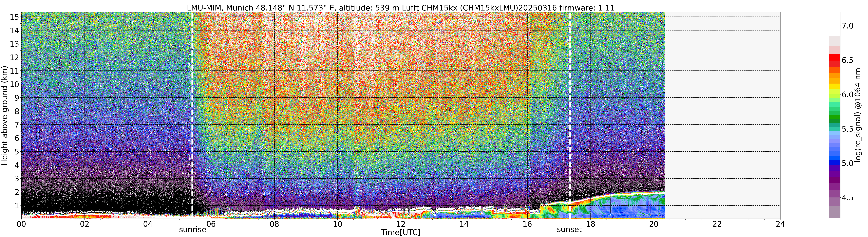Image resolution: width=868 pixels, height=237 pixels.
Task: Pick the height-axis tick label 3
Action: point(17,178)
